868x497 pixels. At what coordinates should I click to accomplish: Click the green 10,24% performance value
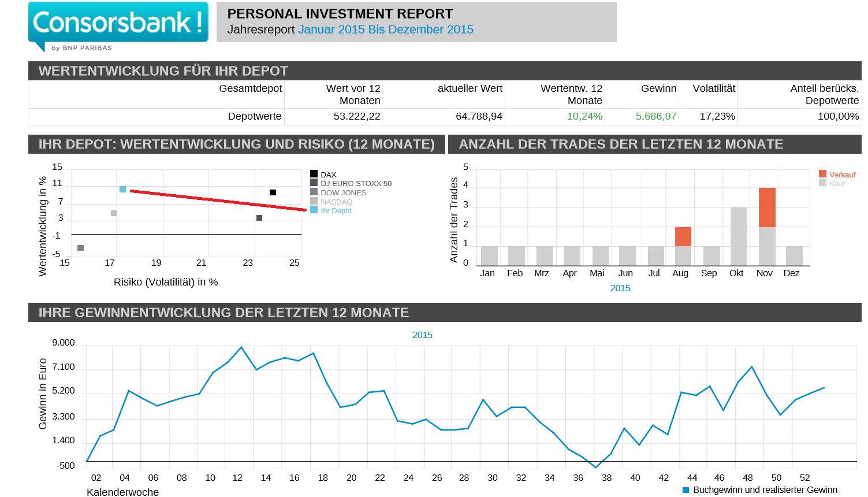point(584,116)
